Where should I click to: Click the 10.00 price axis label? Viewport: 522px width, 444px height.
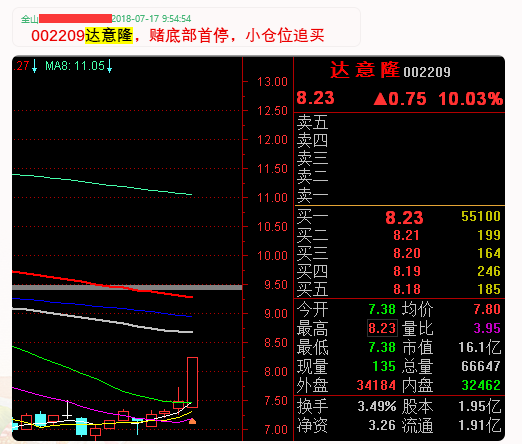272,256
